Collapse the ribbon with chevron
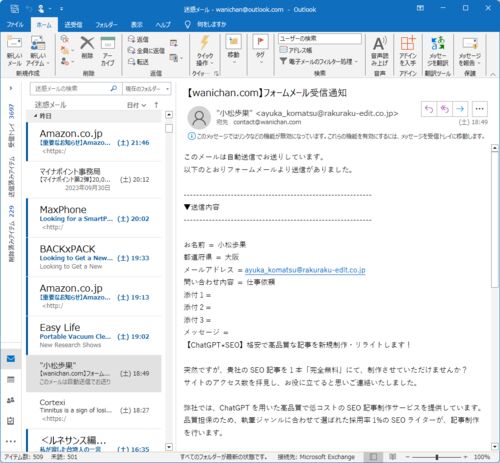The image size is (500, 463). (493, 74)
